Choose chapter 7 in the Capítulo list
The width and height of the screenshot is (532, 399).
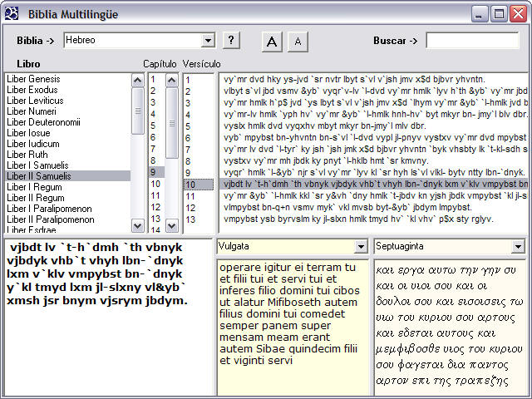(157, 149)
